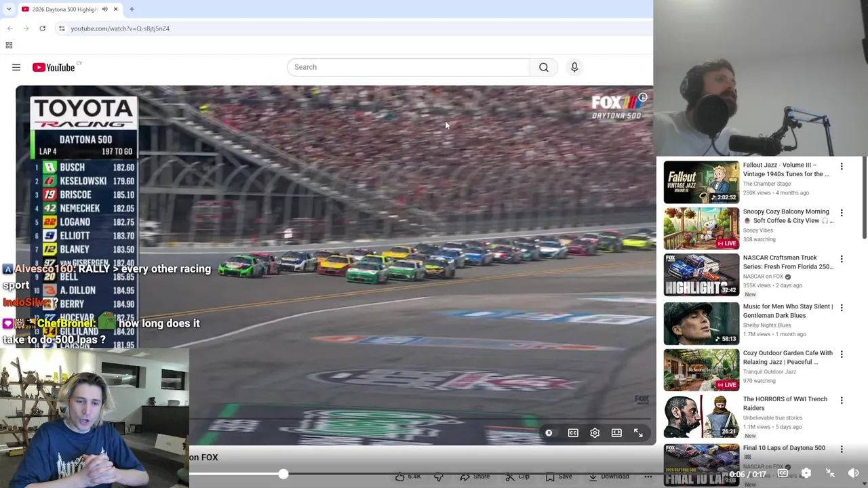
Task: Open more actions ellipsis below video
Action: tap(648, 476)
